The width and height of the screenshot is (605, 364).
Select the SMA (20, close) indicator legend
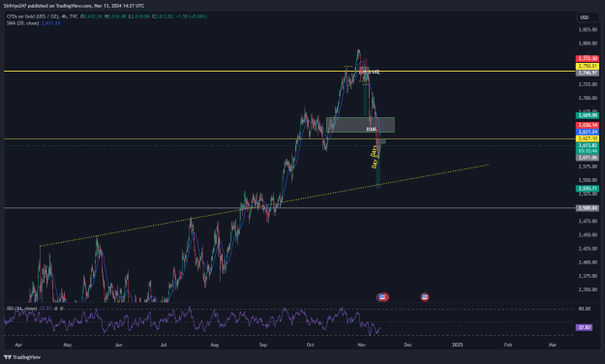click(22, 23)
